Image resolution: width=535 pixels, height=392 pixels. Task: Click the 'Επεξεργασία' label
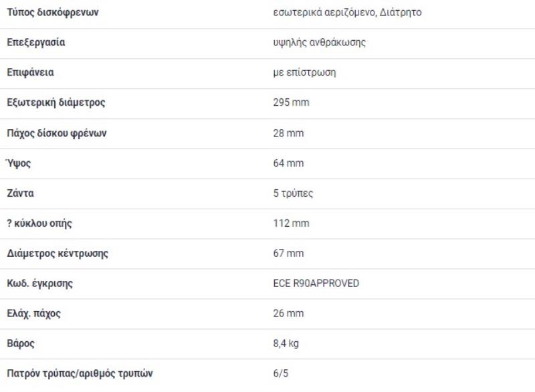click(x=36, y=43)
